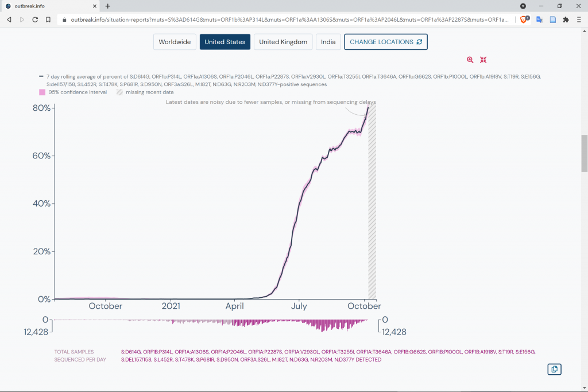Image resolution: width=588 pixels, height=392 pixels.
Task: Select the India location button
Action: point(328,42)
